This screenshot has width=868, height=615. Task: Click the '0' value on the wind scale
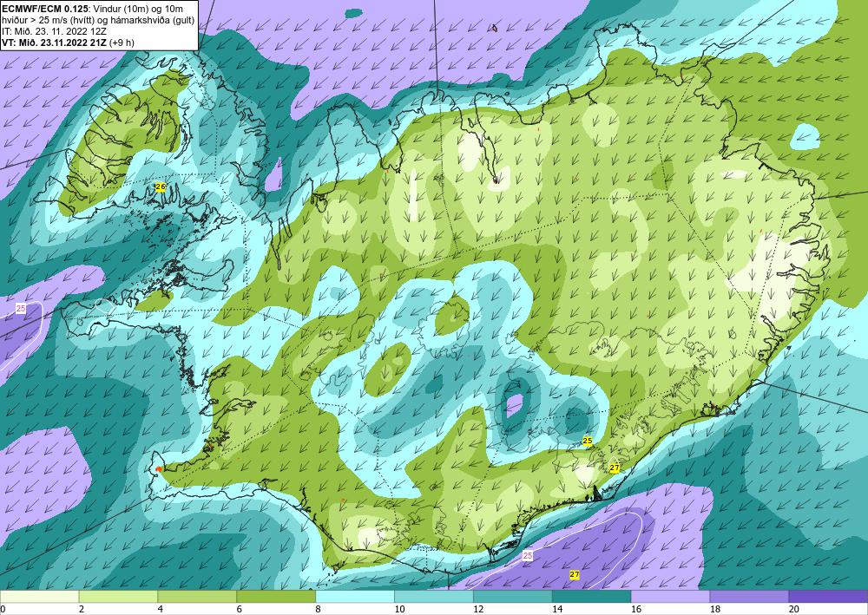pos(3,609)
